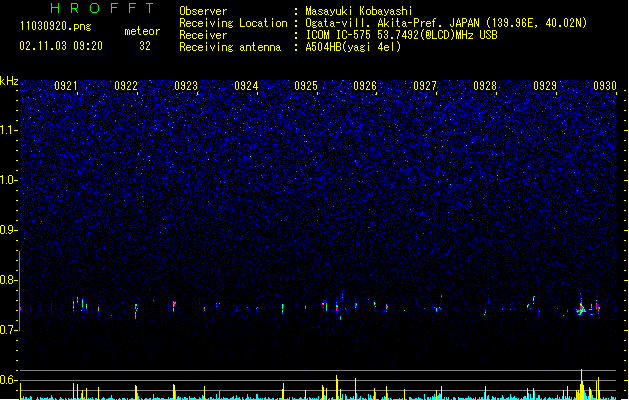Image resolution: width=629 pixels, height=400 pixels.
Task: Click the 0923 time marker
Action: pos(186,86)
